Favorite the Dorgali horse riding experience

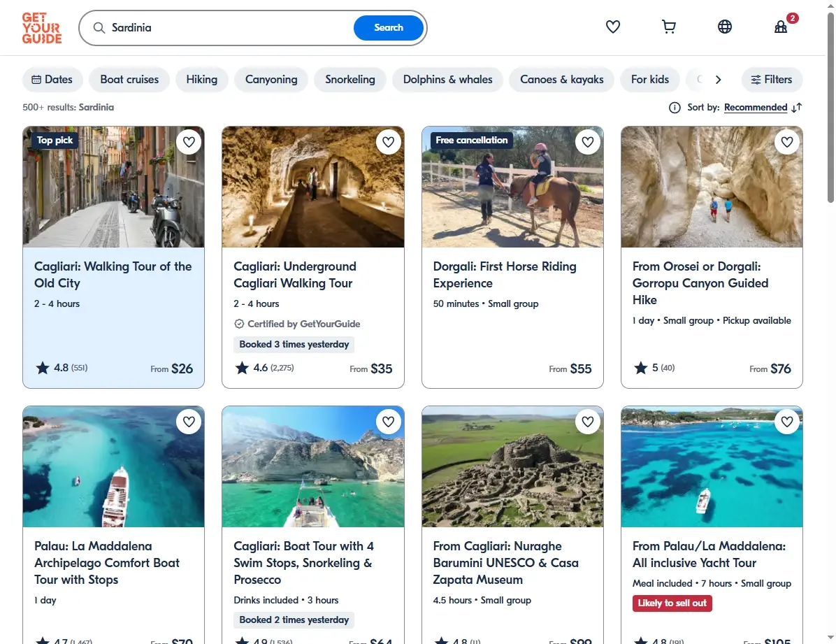point(588,142)
